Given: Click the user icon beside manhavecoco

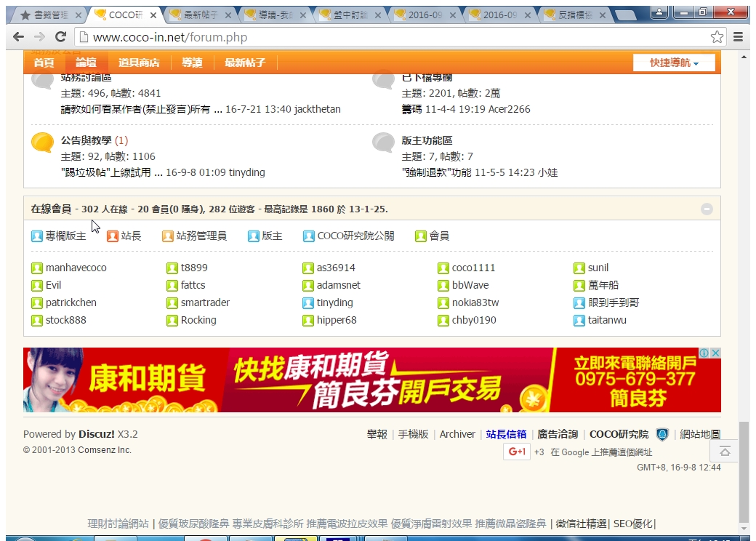Looking at the screenshot, I should (37, 268).
